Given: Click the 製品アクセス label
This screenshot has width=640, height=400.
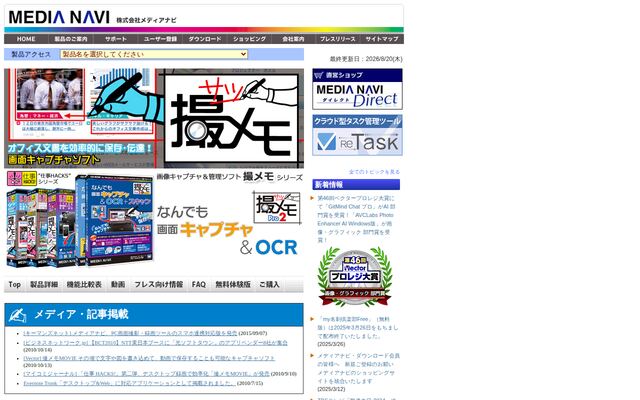Looking at the screenshot, I should pyautogui.click(x=31, y=54).
